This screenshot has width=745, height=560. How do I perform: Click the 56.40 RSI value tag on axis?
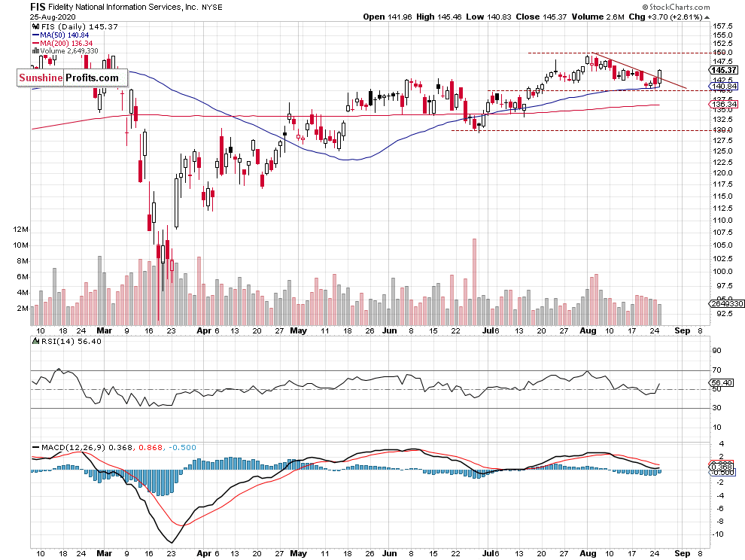tap(722, 382)
